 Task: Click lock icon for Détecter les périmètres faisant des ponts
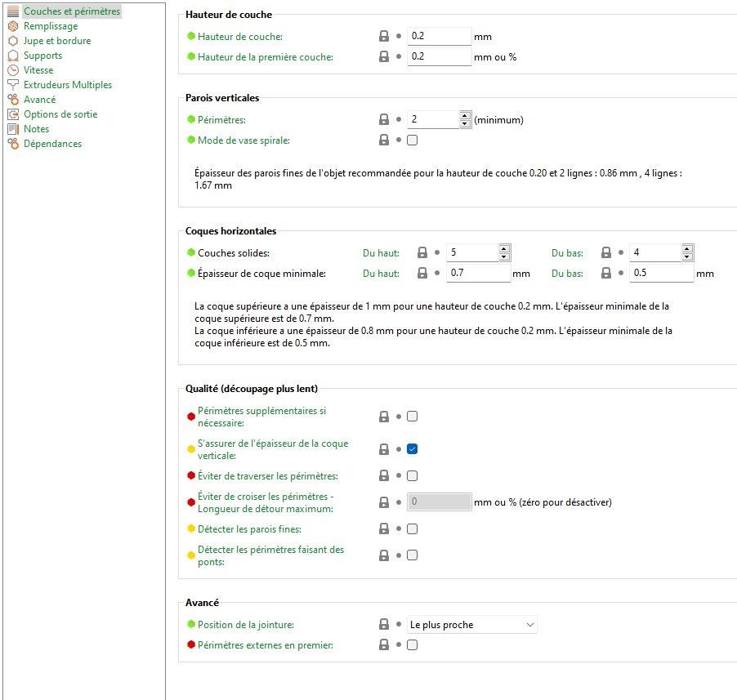[x=384, y=555]
